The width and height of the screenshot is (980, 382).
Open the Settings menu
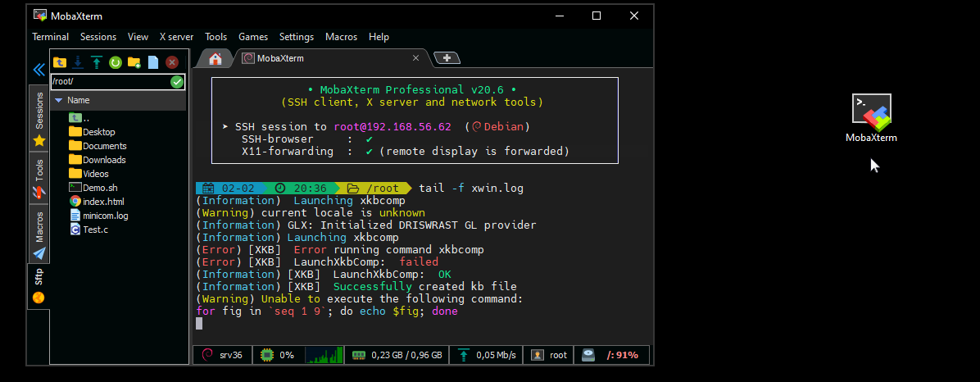(x=297, y=37)
